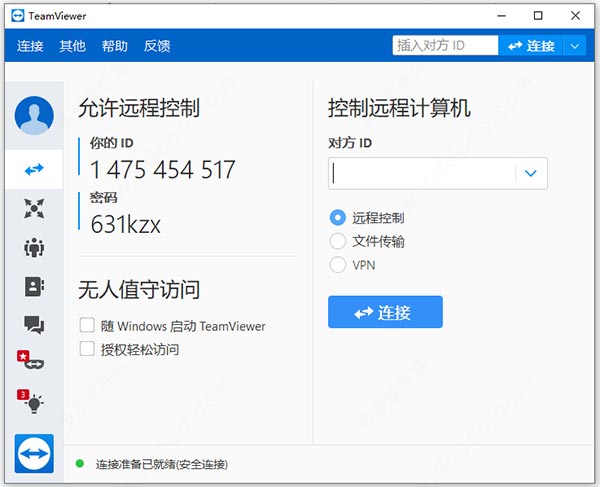Open the Remote Management sidebar icon
The image size is (600, 487).
[34, 208]
